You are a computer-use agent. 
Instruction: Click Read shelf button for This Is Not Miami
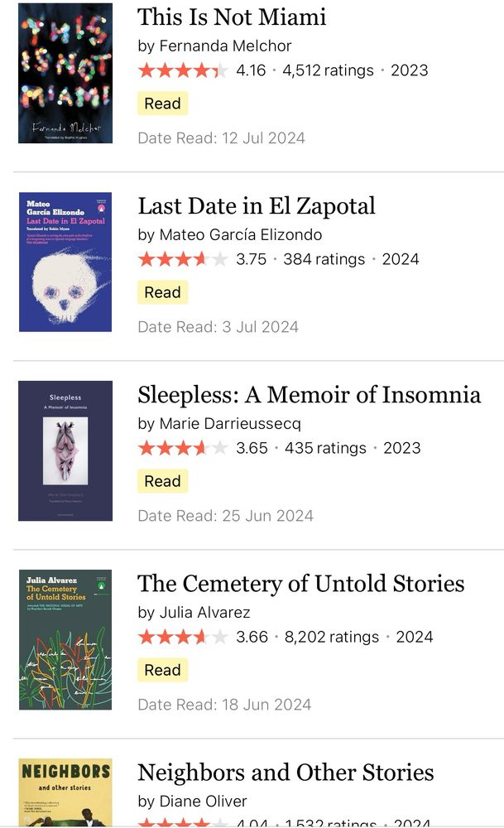[x=162, y=103]
